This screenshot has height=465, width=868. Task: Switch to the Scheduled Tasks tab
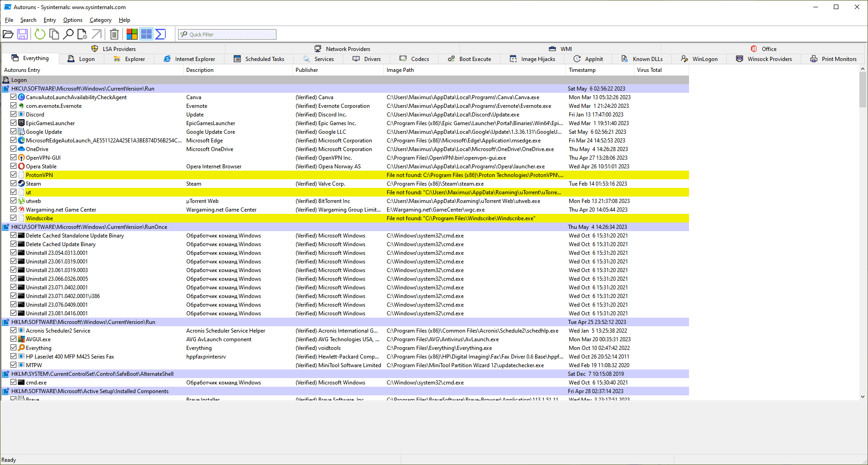pyautogui.click(x=259, y=59)
